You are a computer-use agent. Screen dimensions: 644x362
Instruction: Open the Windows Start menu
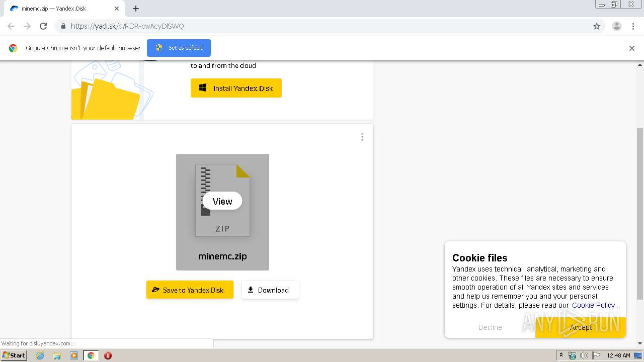14,355
